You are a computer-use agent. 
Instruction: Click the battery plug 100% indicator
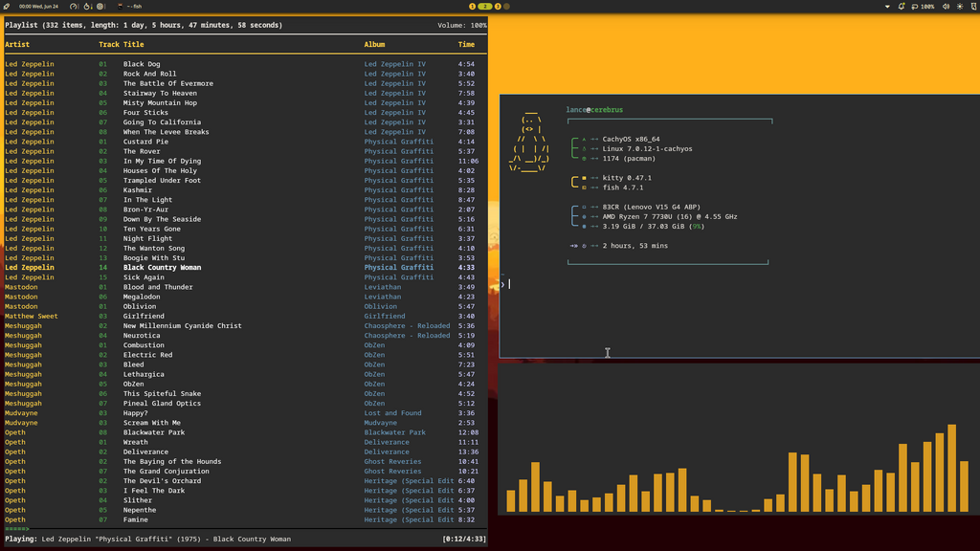pos(924,7)
